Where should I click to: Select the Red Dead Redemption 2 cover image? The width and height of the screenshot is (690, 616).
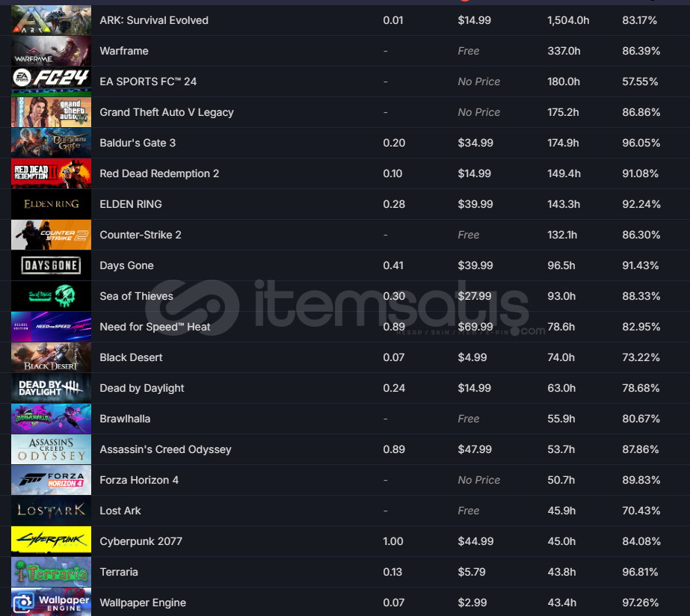click(x=51, y=173)
